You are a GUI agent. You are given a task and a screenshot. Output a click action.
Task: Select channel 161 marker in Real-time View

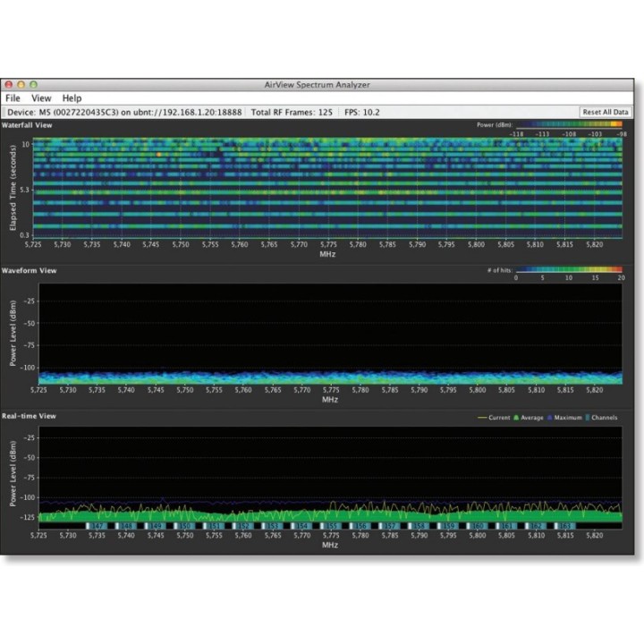506,526
